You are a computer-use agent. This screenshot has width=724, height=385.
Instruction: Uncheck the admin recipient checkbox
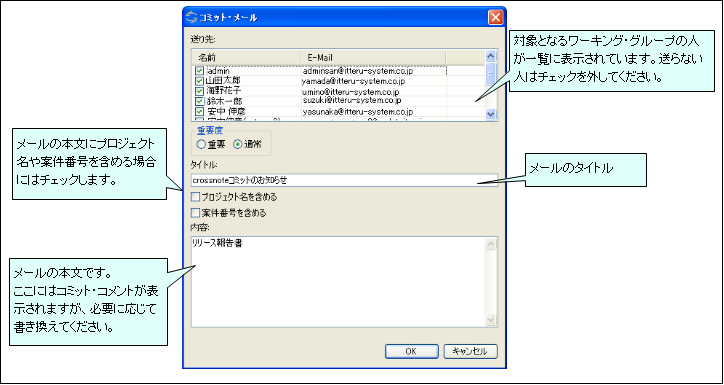tap(199, 71)
